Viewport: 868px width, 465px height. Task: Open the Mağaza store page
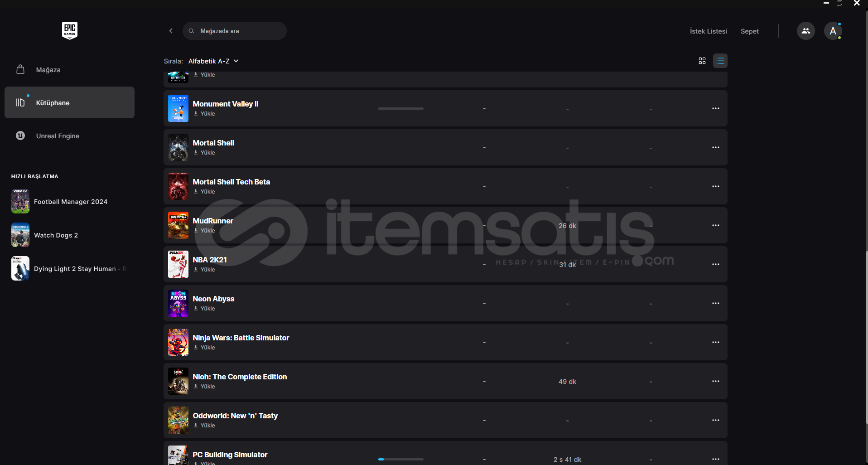[69, 70]
